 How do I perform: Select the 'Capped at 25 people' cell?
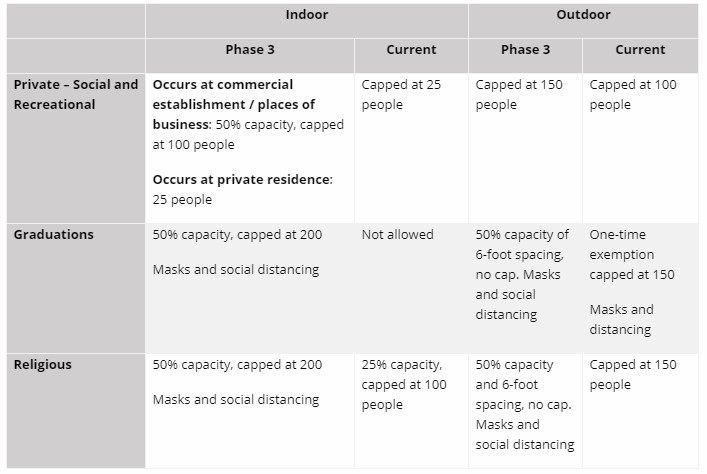click(x=401, y=94)
